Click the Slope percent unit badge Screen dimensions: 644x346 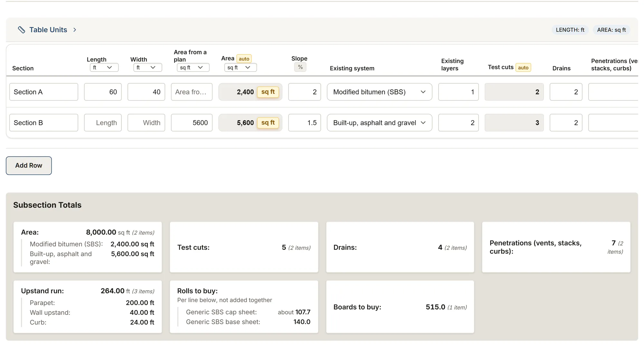(x=300, y=67)
